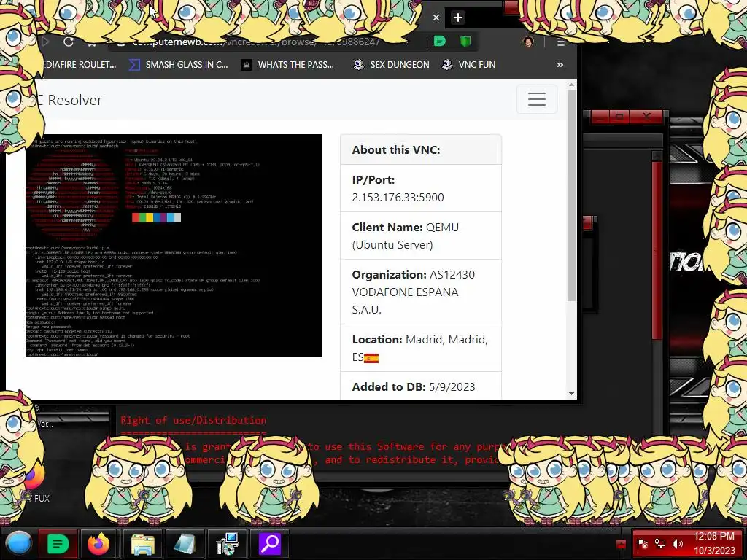Open the green chat app in the taskbar
The width and height of the screenshot is (747, 560).
tap(58, 544)
